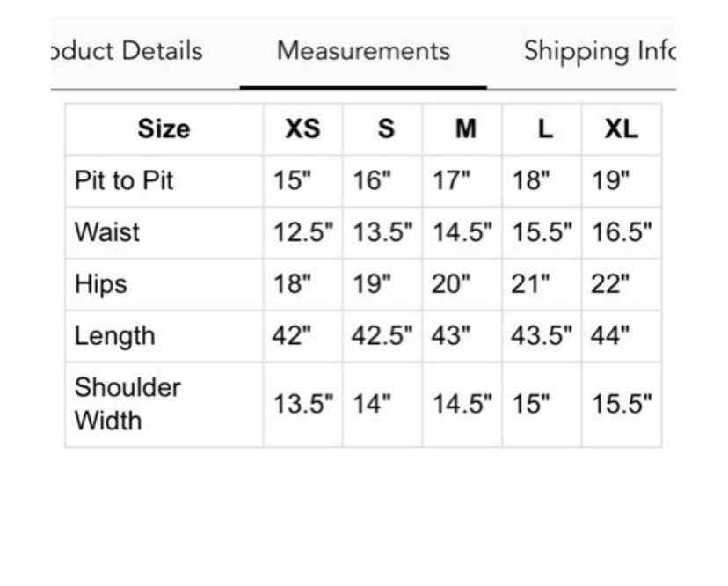Viewport: 728px width, 586px height.
Task: Click the XS size column header
Action: [x=302, y=129]
